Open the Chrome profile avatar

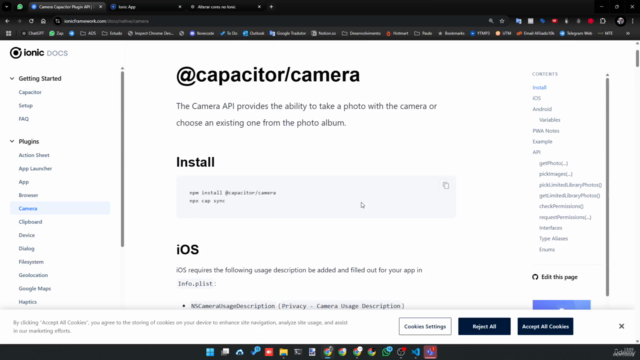pyautogui.click(x=620, y=21)
